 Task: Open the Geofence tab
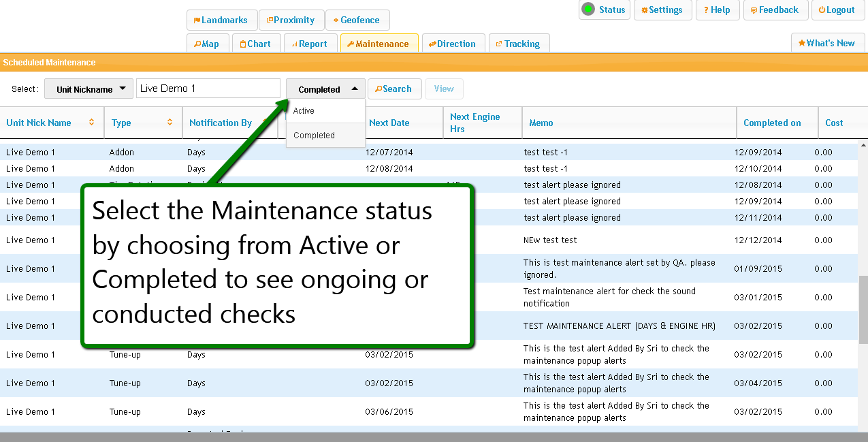pos(357,20)
